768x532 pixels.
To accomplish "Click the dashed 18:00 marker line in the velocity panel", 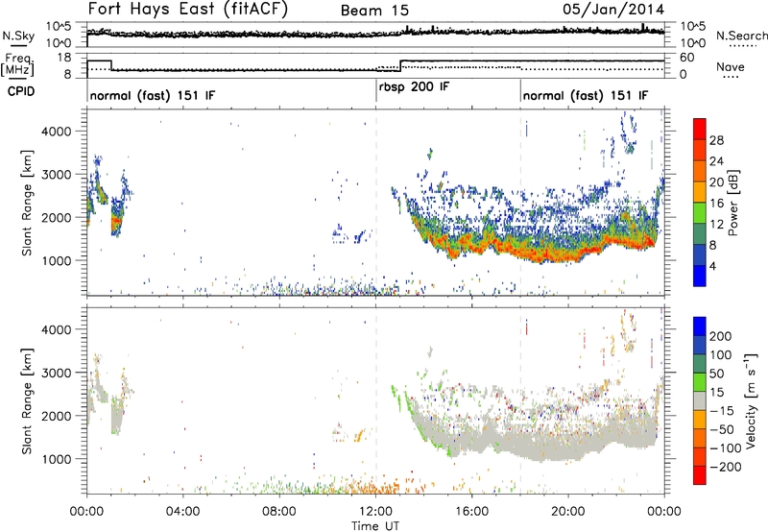I will [520, 400].
